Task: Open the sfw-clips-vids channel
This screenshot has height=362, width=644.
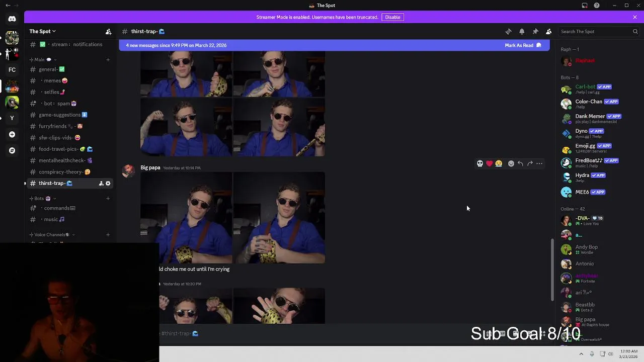Action: [x=70, y=138]
